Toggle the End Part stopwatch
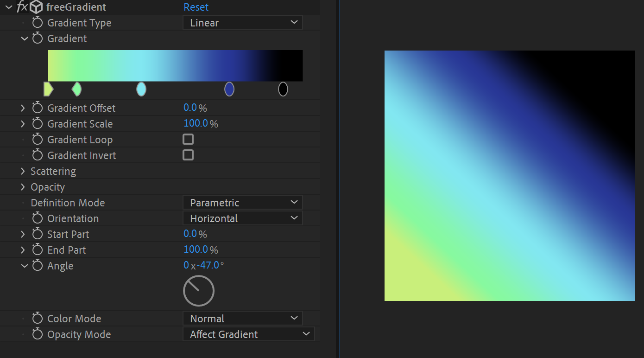Viewport: 644px width, 358px height. pos(38,250)
